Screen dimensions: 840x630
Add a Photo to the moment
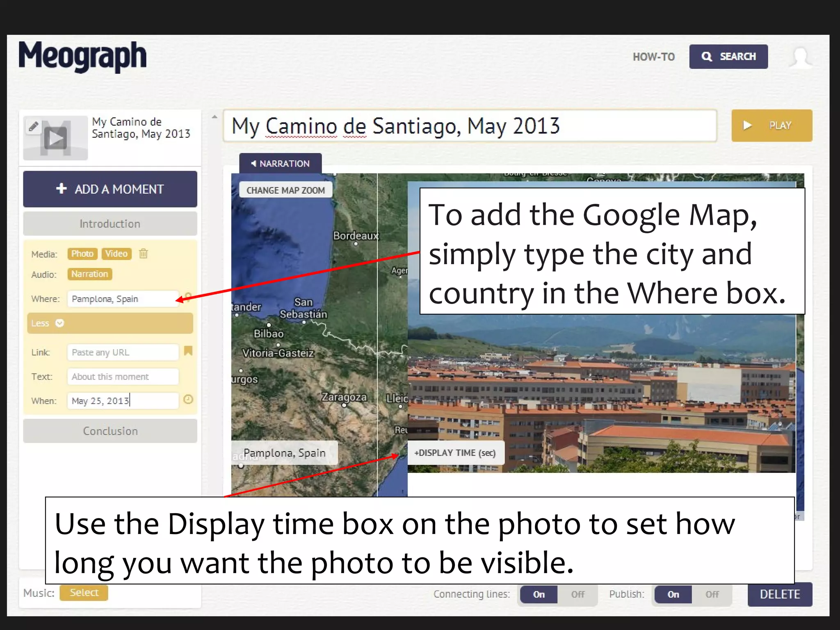coord(82,254)
